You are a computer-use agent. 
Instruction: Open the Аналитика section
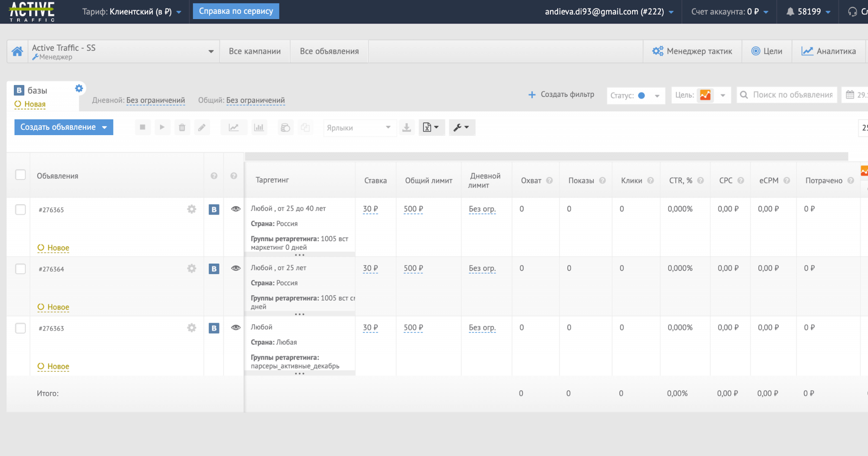[x=829, y=51]
